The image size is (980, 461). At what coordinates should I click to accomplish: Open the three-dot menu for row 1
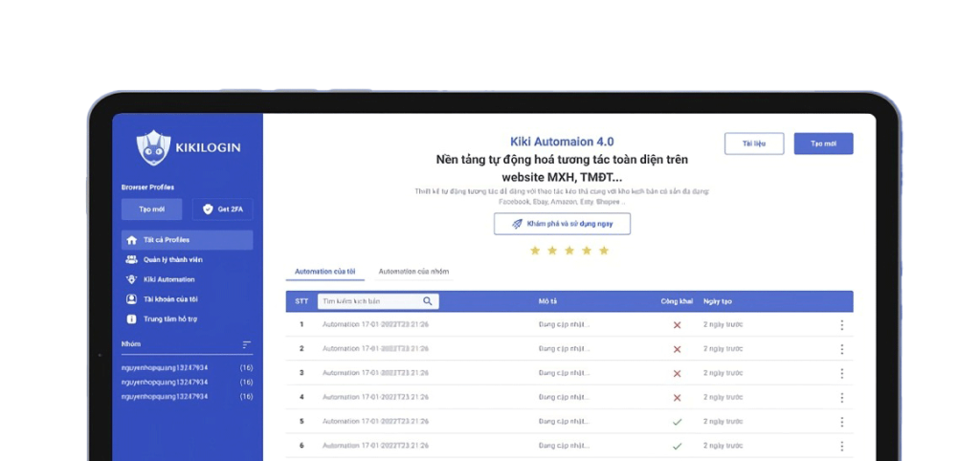(x=841, y=325)
